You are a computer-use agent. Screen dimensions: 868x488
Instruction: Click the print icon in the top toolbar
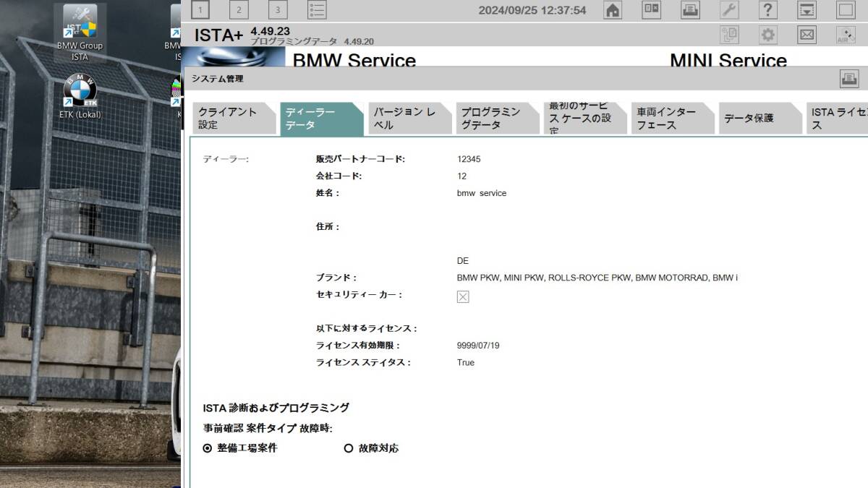pyautogui.click(x=689, y=10)
